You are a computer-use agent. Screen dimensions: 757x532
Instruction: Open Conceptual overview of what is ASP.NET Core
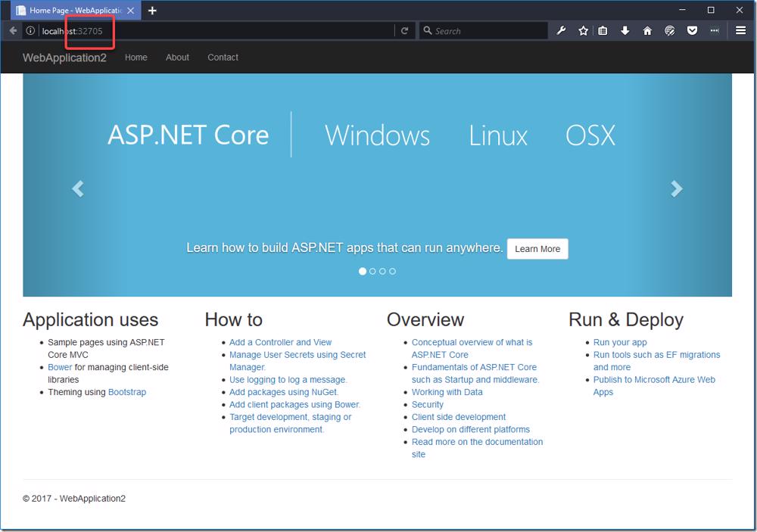pyautogui.click(x=472, y=348)
